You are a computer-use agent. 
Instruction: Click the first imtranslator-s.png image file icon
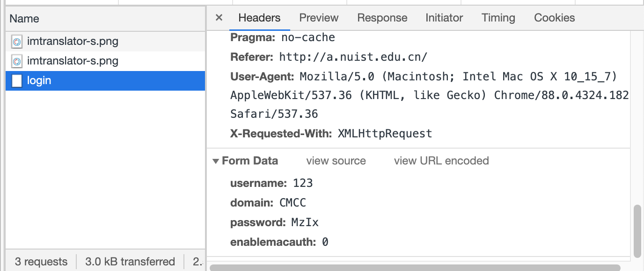pyautogui.click(x=17, y=42)
